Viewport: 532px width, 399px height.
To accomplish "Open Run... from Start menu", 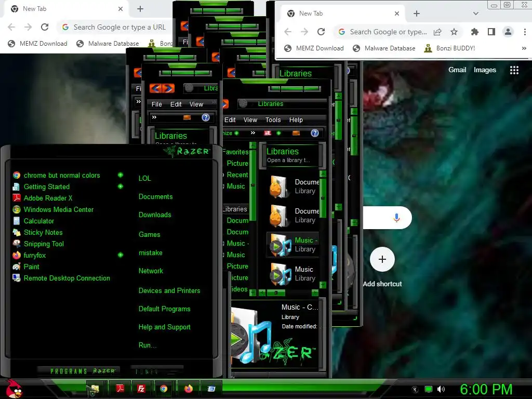I will [x=147, y=345].
